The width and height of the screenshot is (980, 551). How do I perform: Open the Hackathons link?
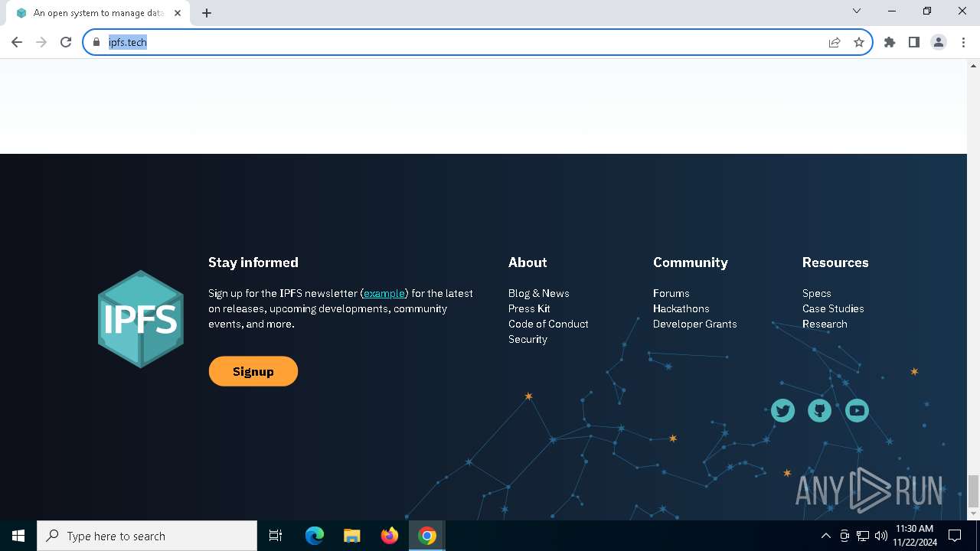(681, 308)
